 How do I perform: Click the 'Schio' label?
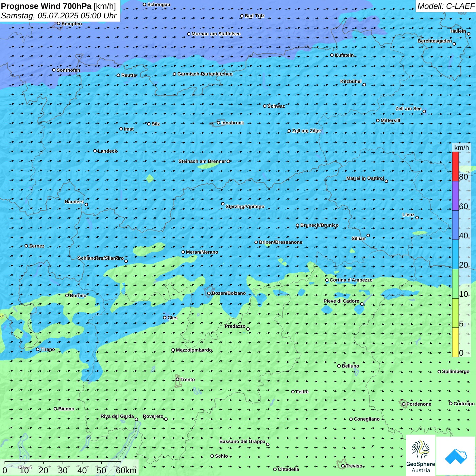point(221,456)
